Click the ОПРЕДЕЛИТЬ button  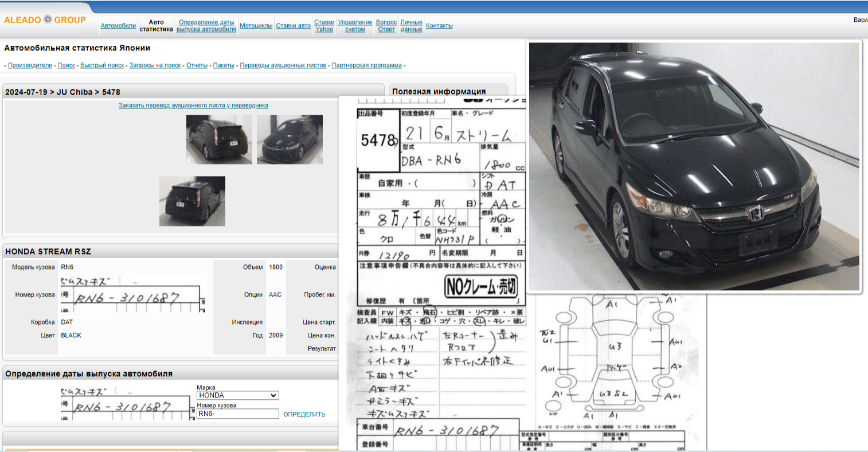[304, 414]
